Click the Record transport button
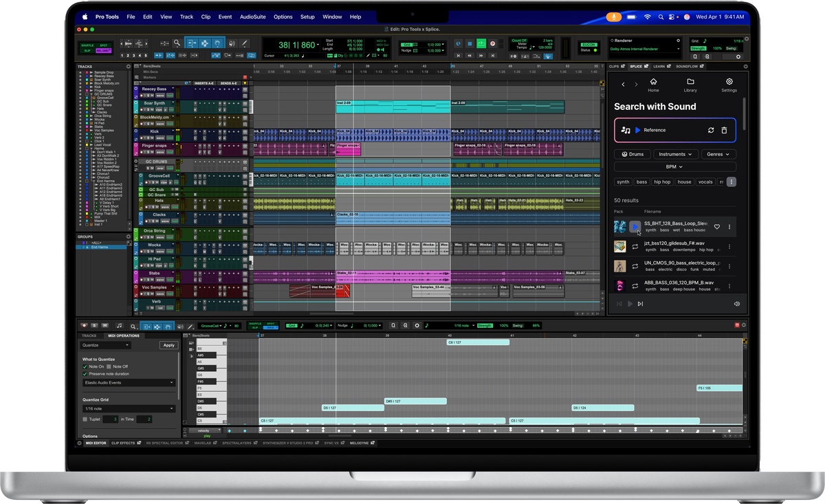The height and width of the screenshot is (504, 825). click(492, 43)
